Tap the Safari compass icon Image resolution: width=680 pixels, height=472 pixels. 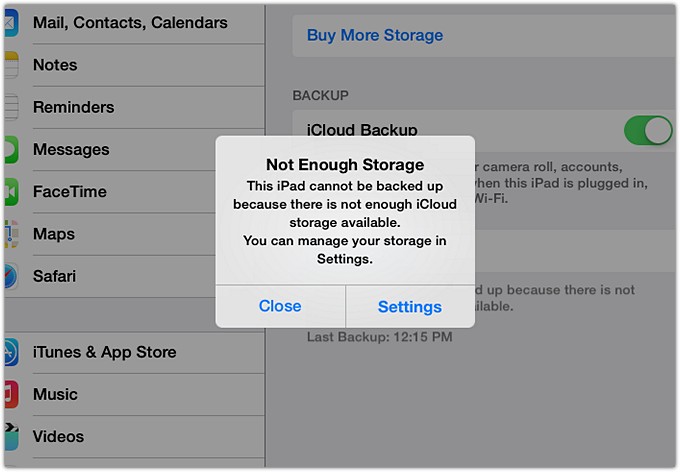(10, 276)
